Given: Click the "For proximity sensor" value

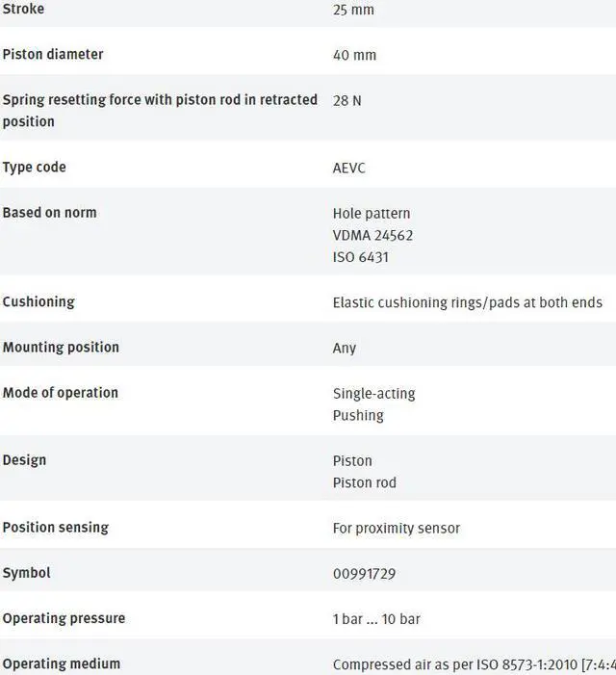Looking at the screenshot, I should tap(397, 528).
